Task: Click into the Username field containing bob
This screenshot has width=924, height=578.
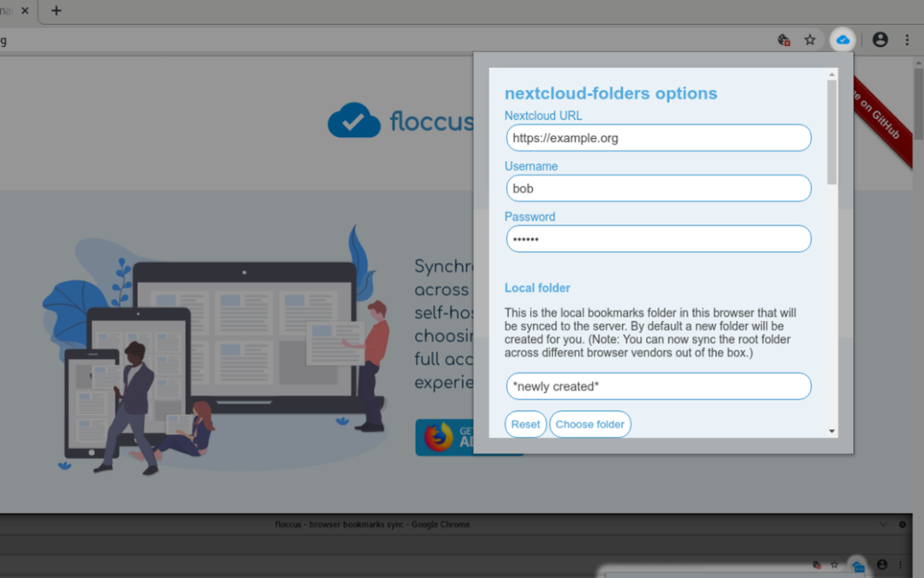Action: 658,188
